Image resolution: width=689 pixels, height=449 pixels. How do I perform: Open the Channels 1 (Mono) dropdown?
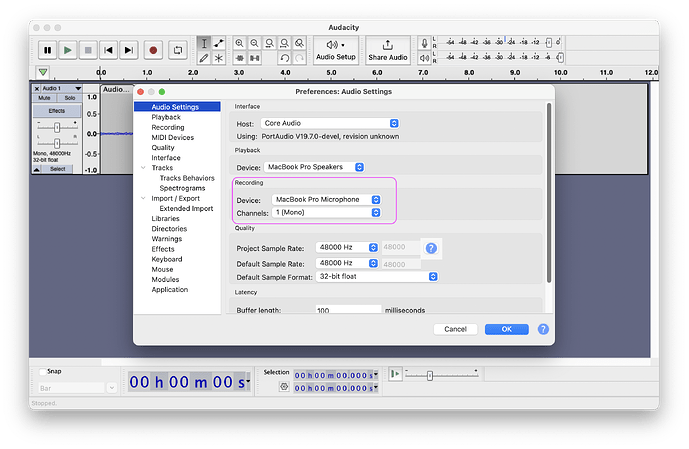click(x=326, y=213)
